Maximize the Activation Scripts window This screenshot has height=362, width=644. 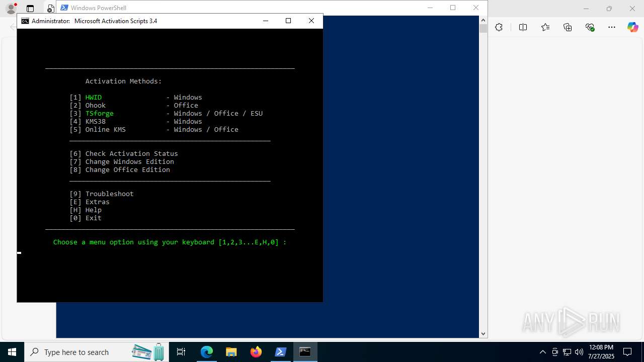click(288, 21)
